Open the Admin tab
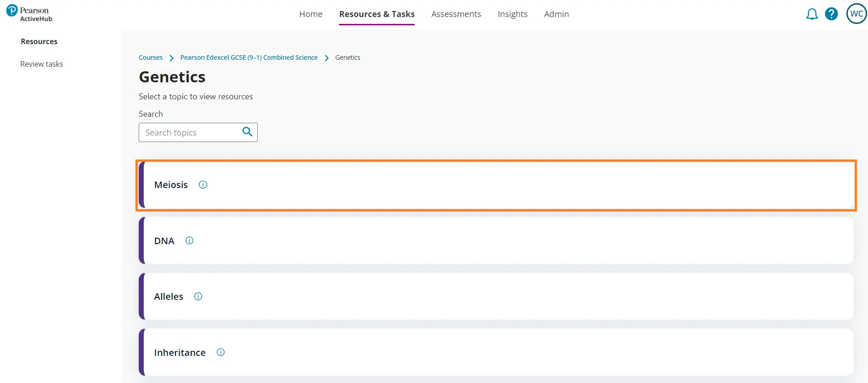 [556, 14]
